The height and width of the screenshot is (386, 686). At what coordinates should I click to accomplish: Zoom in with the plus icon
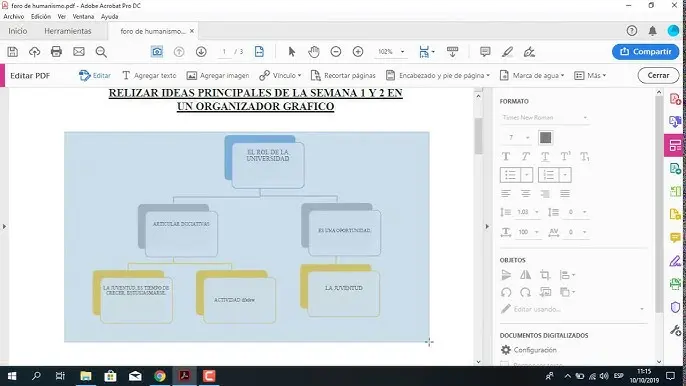(x=358, y=52)
